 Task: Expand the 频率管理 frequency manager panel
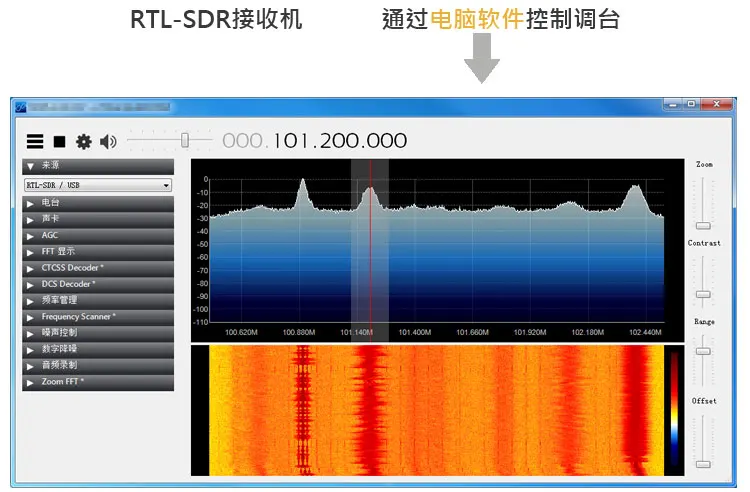98,301
